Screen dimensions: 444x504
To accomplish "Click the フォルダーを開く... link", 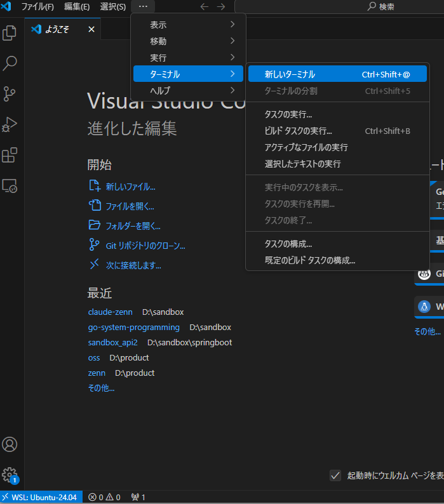I will [x=133, y=226].
